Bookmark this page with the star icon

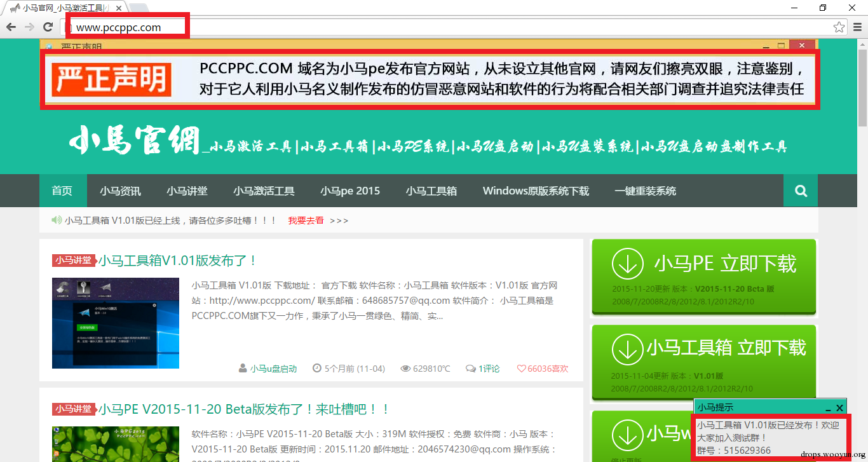(839, 27)
